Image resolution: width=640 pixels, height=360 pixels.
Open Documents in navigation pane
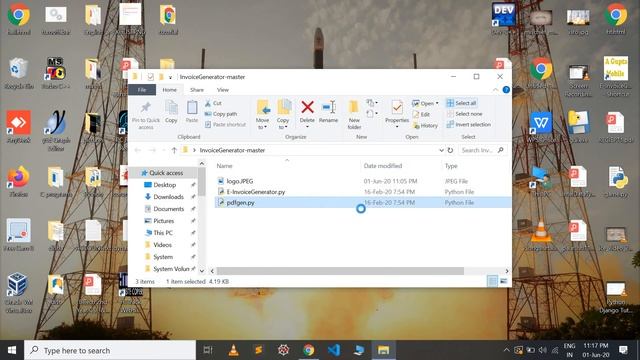(169, 209)
